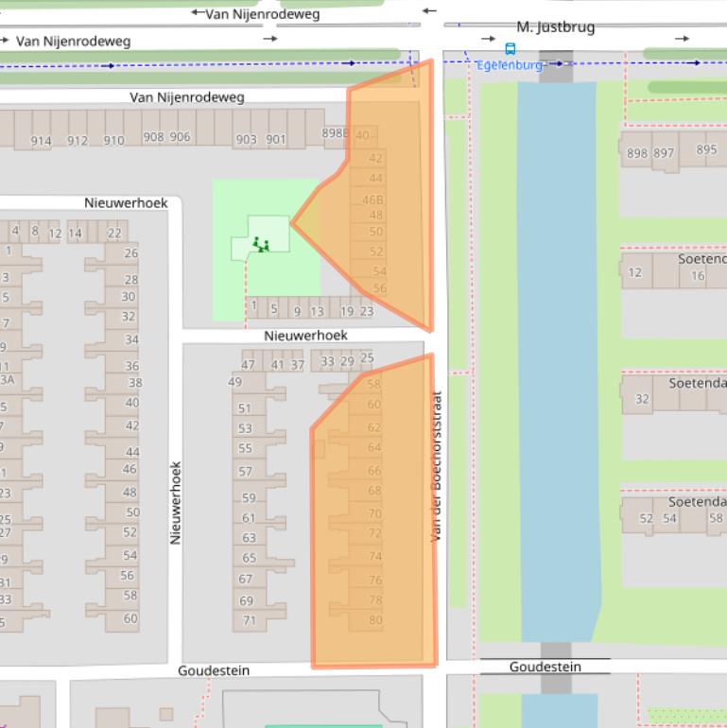Click house number 903
The height and width of the screenshot is (728, 727).
(x=246, y=140)
